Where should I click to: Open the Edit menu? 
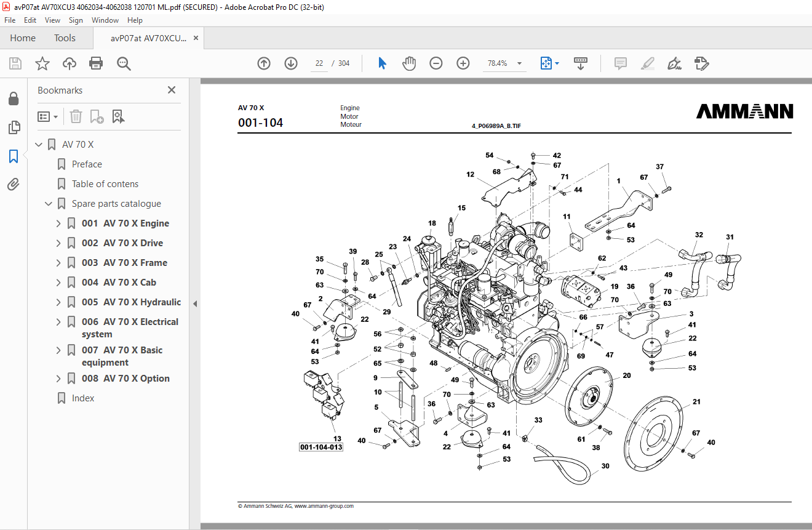coord(30,20)
